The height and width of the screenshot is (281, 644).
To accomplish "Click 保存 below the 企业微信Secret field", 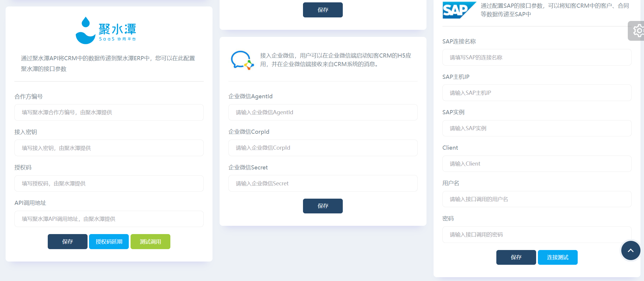I will [x=323, y=206].
